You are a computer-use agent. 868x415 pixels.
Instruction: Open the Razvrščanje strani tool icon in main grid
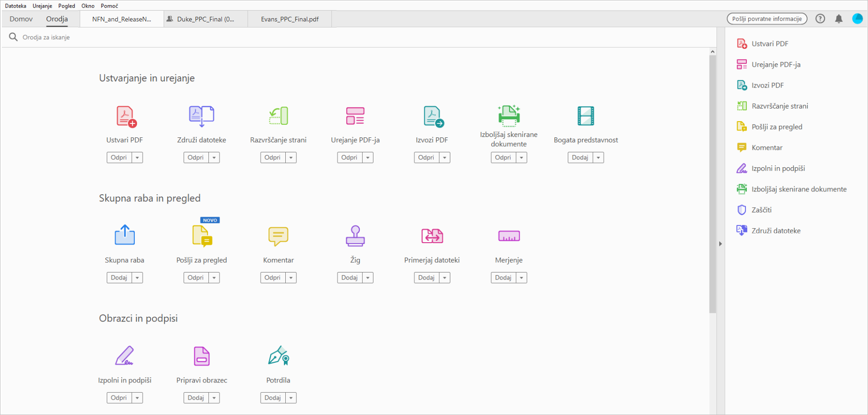pos(279,116)
